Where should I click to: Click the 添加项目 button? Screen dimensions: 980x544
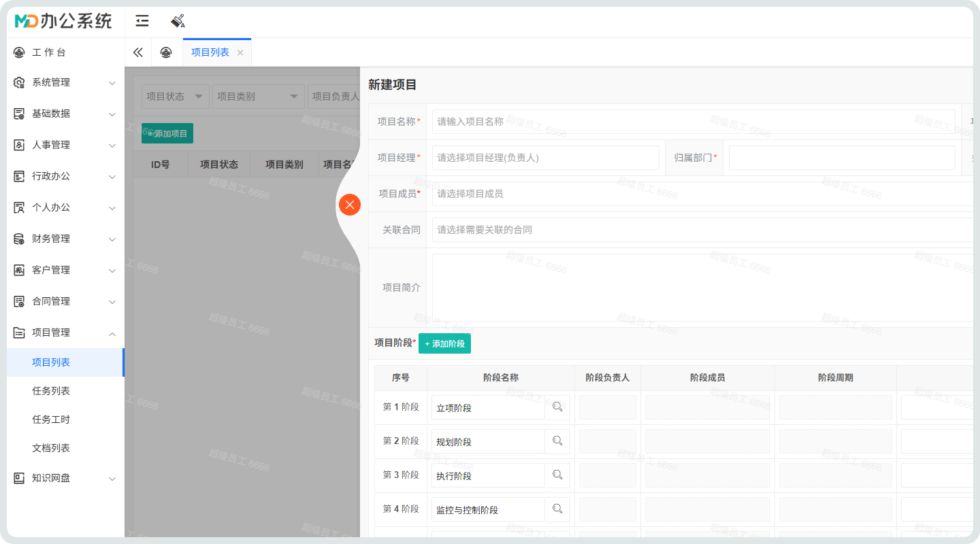point(167,134)
